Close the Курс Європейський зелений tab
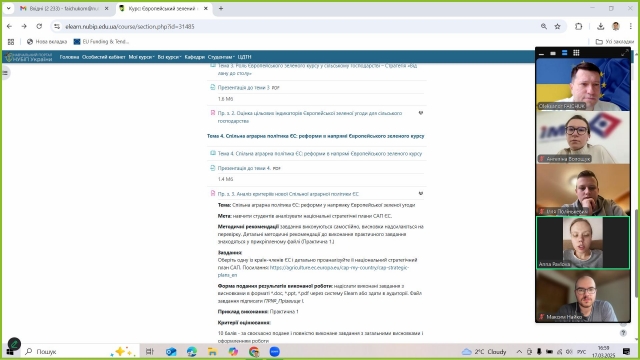Viewport: 640px width, 360px height. pos(206,8)
